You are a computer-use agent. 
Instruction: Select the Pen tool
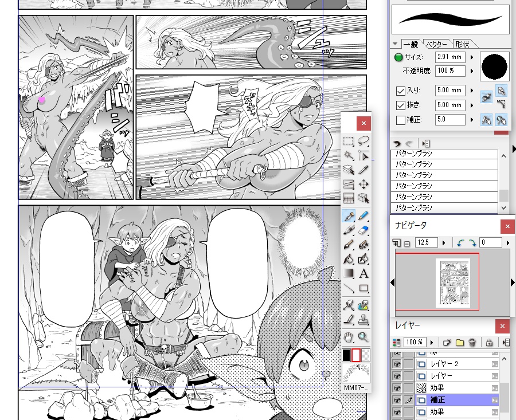coord(348,216)
